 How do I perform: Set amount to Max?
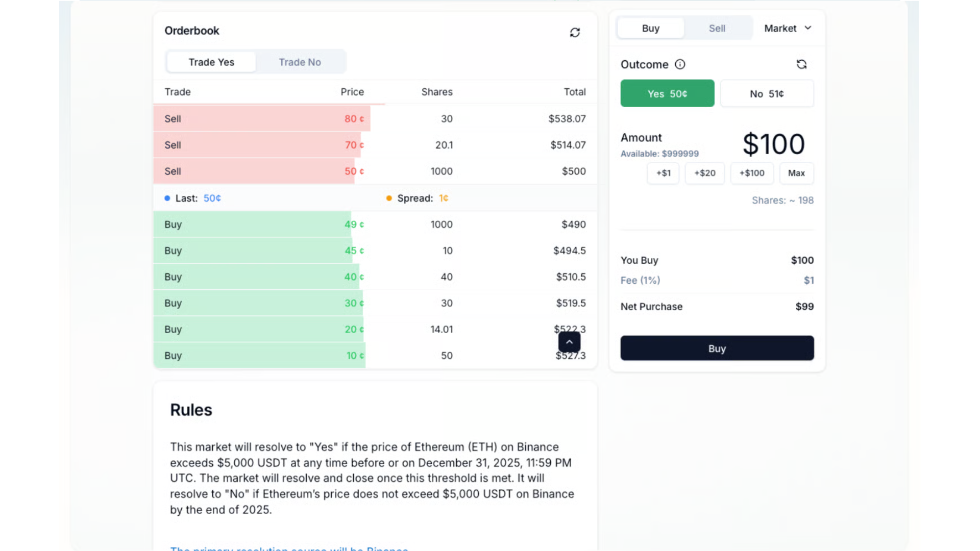coord(796,173)
